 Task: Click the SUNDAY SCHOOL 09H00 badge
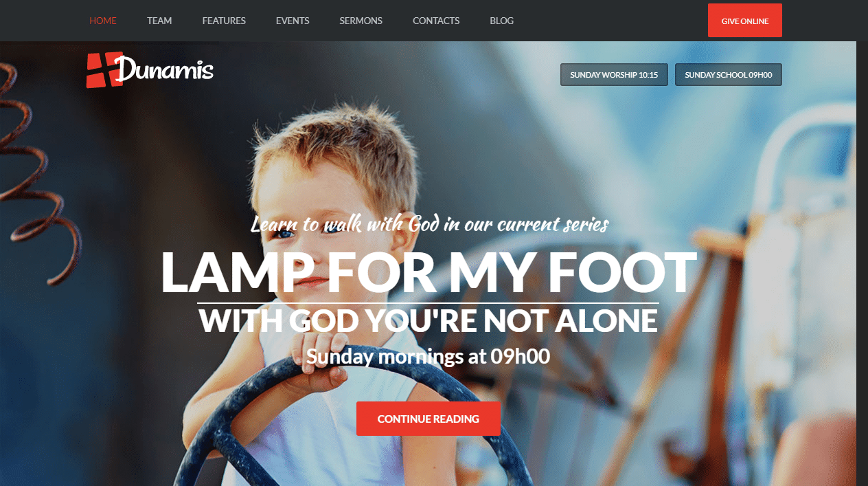pos(729,75)
